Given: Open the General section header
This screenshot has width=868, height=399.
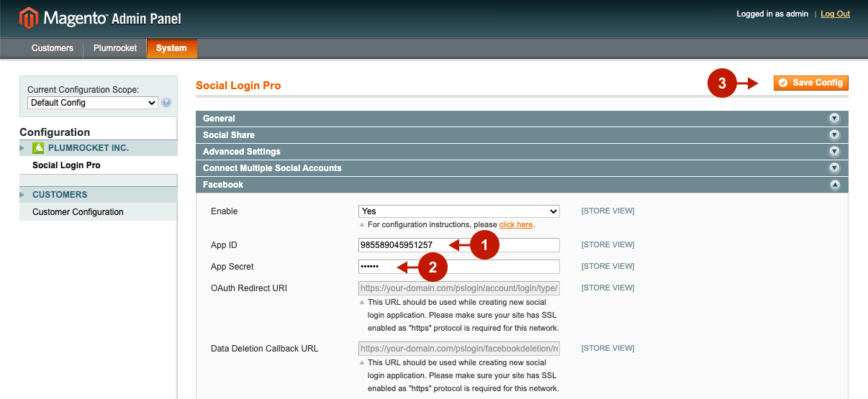Looking at the screenshot, I should pyautogui.click(x=522, y=119).
